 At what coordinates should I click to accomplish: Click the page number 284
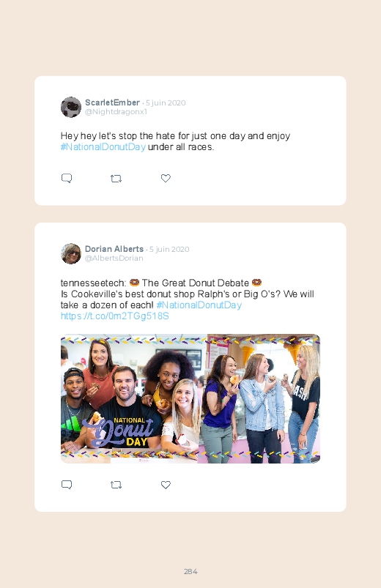(190, 571)
